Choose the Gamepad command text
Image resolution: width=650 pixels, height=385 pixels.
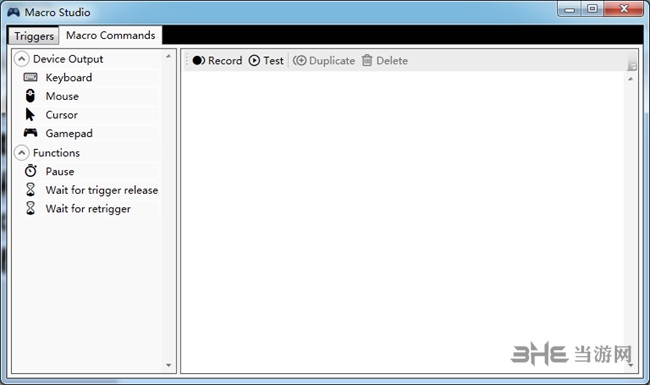click(x=69, y=133)
